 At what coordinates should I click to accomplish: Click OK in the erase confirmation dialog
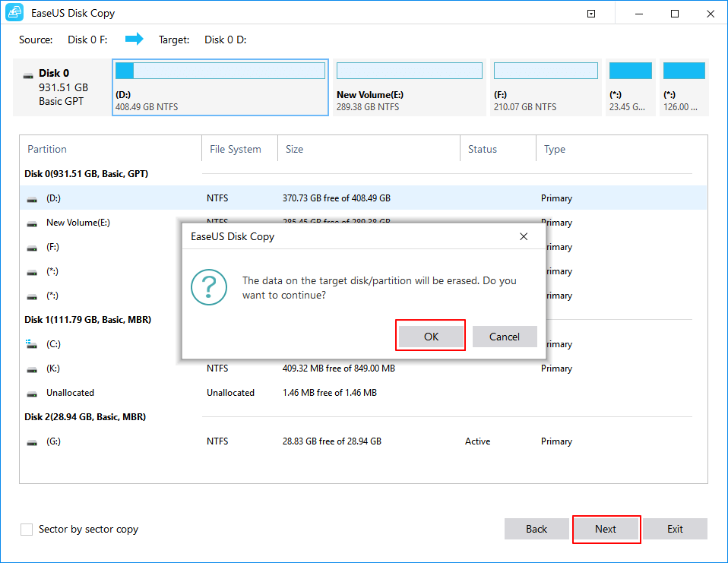[x=431, y=337]
